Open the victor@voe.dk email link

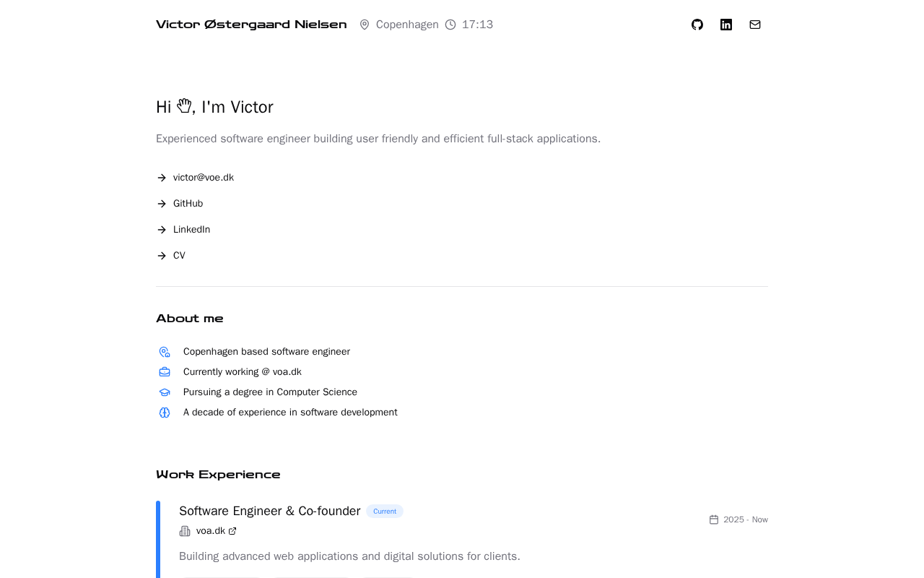[x=204, y=178]
